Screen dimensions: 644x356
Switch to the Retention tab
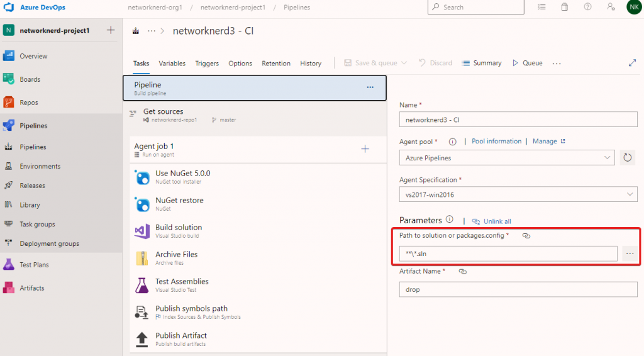click(x=276, y=64)
